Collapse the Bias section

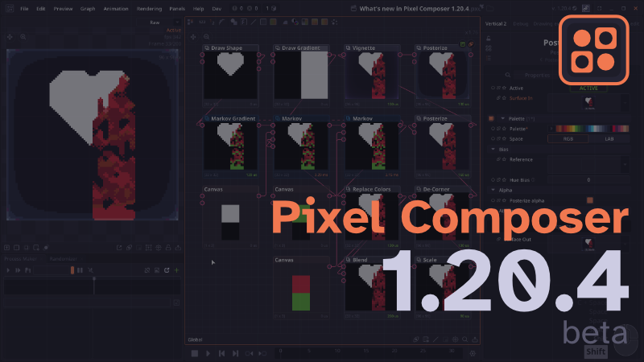click(x=493, y=150)
